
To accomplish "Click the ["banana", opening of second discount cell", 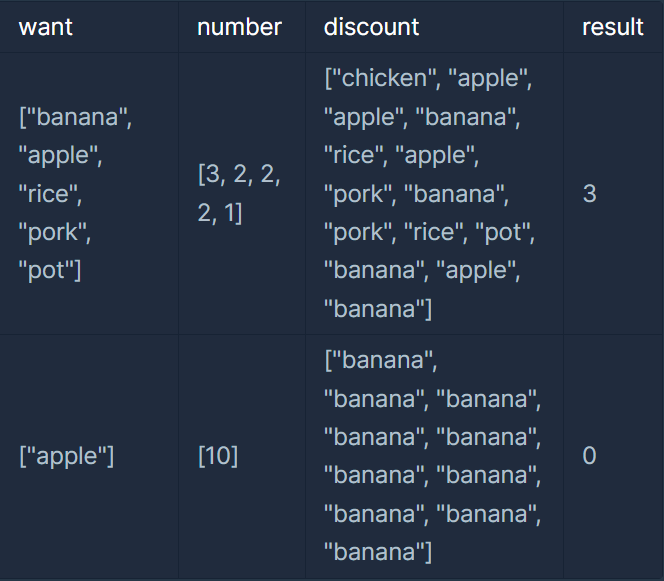I will [381, 360].
